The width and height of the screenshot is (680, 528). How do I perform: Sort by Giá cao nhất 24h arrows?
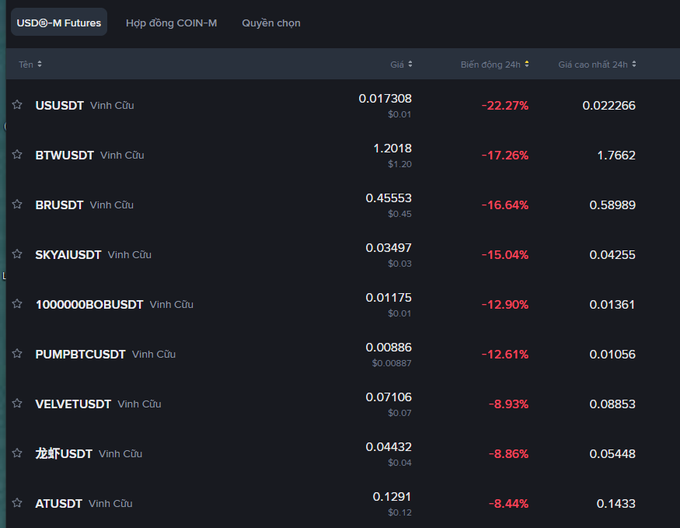point(634,64)
